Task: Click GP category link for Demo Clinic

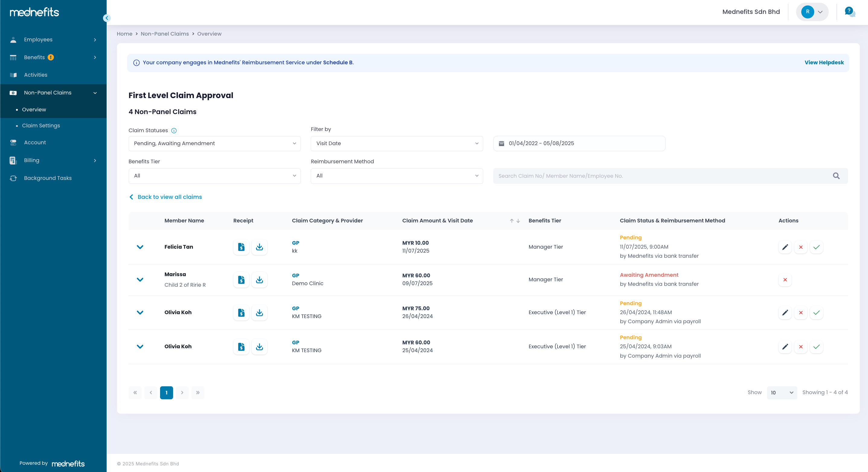Action: (x=295, y=276)
